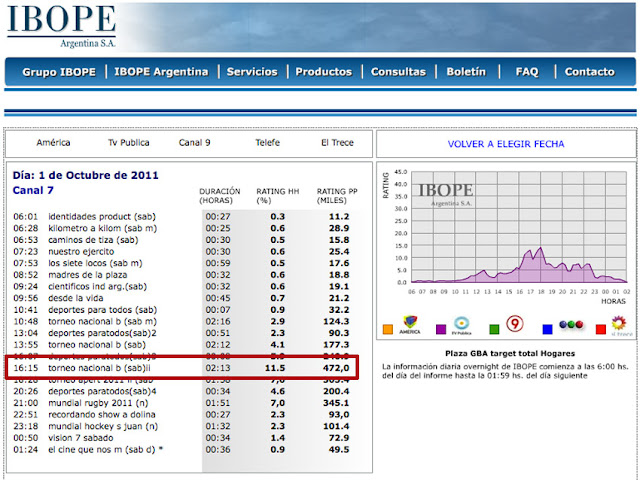Click the 'mundial hockey s juan (n)' program
Image resolution: width=640 pixels, height=480 pixels.
[103, 426]
